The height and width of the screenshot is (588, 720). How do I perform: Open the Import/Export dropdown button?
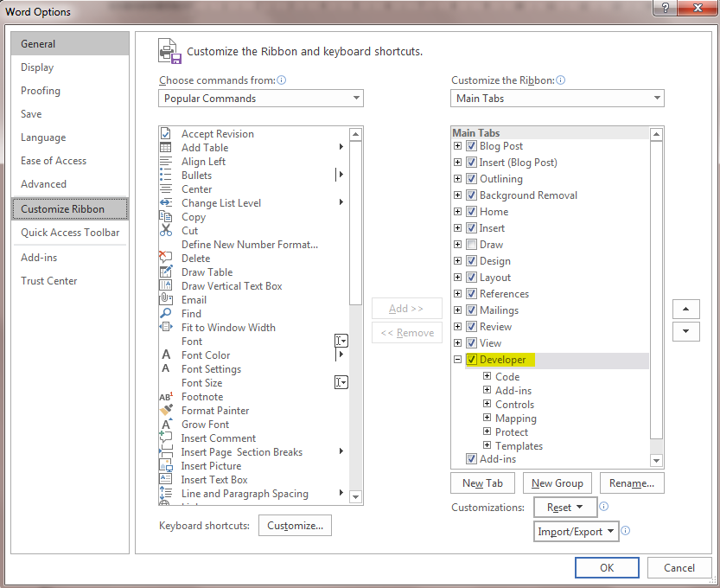(576, 532)
